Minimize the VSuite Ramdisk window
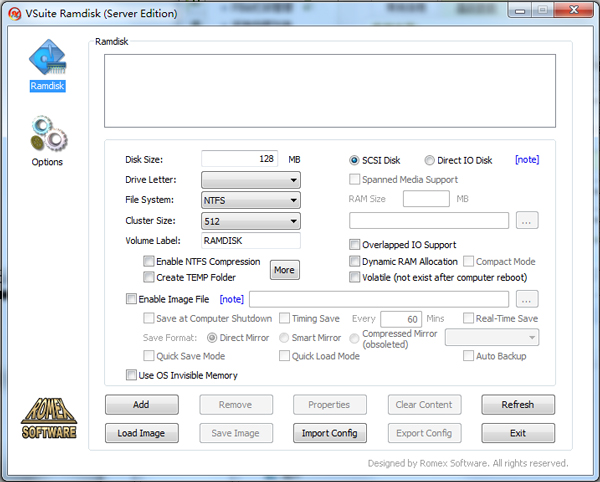This screenshot has width=600, height=482. (x=520, y=10)
